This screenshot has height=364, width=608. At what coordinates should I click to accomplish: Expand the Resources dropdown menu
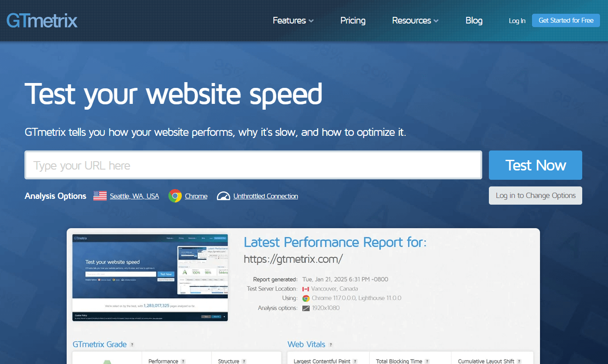click(415, 20)
